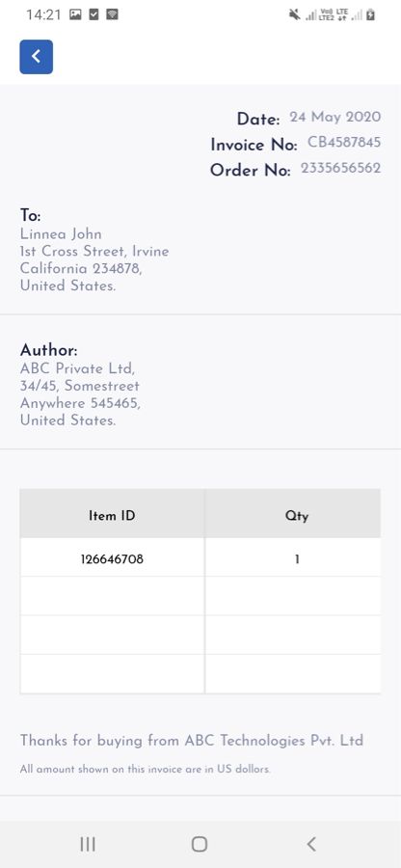Click item ID 126646708 cell
This screenshot has width=401, height=868.
tap(112, 557)
